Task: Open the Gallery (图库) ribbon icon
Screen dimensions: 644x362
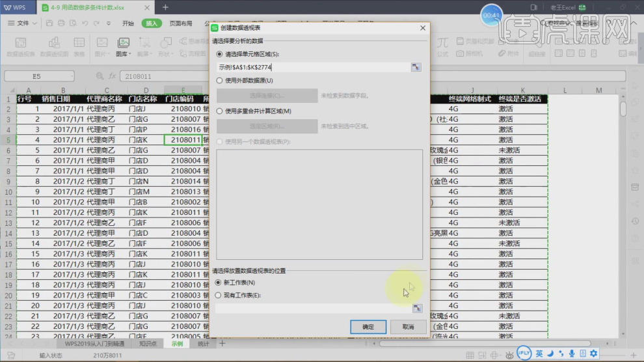Action: point(123,43)
